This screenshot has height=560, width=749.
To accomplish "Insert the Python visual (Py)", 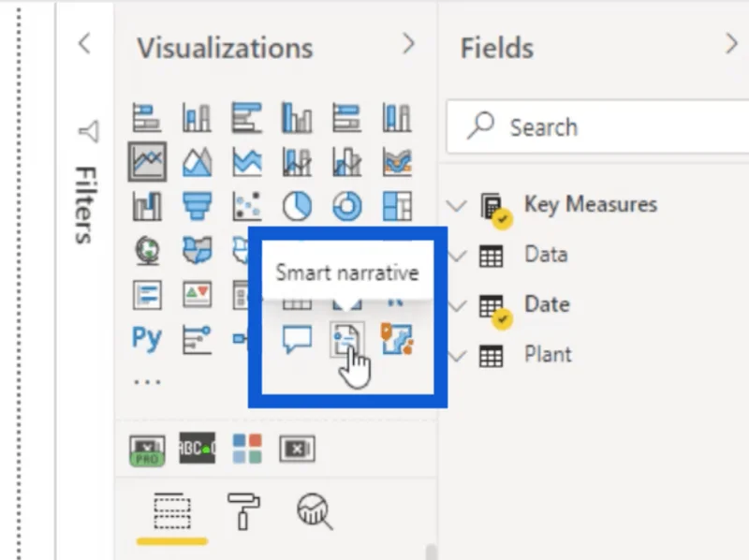I will [147, 338].
